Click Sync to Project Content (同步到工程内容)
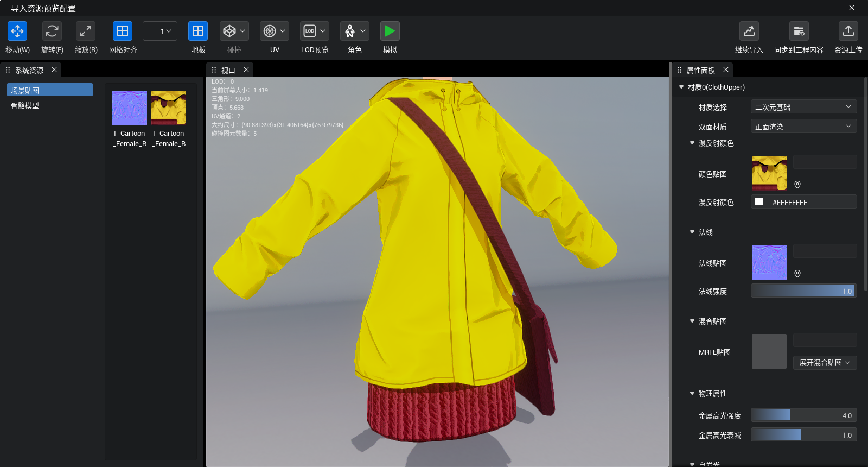868x467 pixels. [x=799, y=31]
